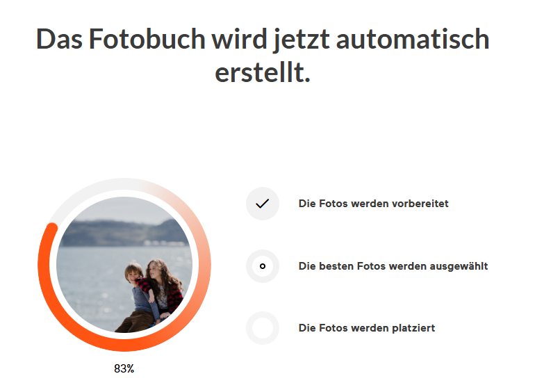This screenshot has width=535, height=392.
Task: Click the word 'Das' in the heading
Action: pyautogui.click(x=59, y=39)
